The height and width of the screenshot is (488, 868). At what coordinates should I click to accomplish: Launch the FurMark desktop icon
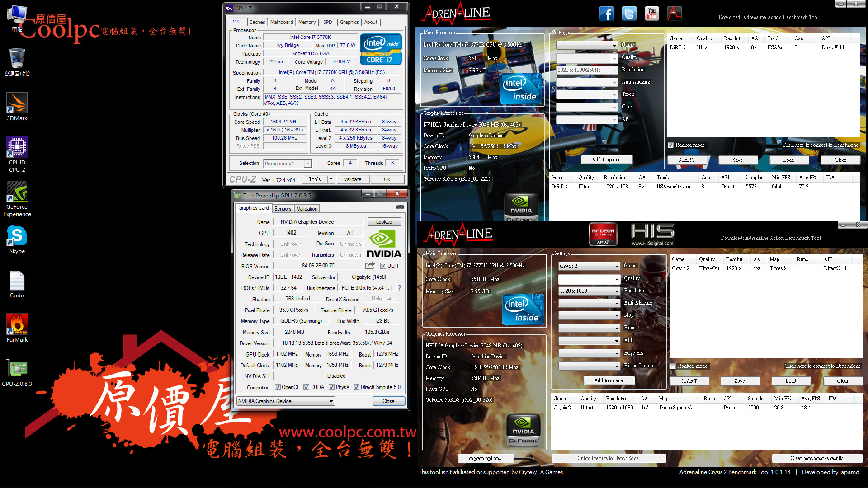[17, 328]
